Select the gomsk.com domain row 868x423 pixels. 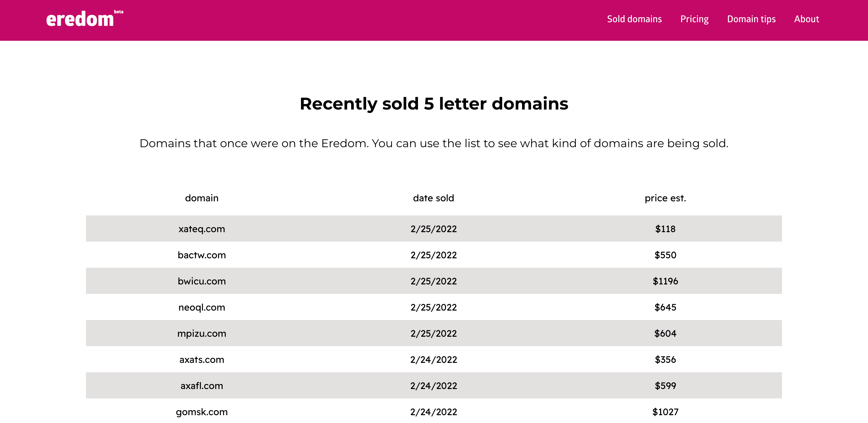(201, 412)
